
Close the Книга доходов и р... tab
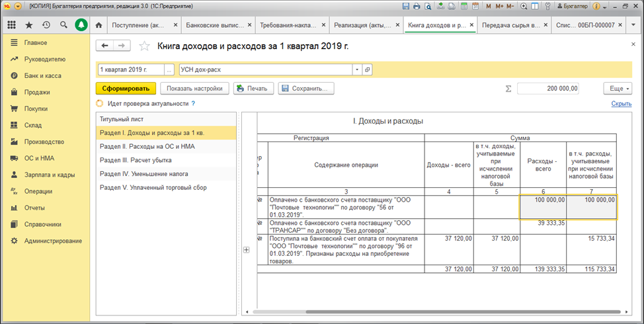(471, 25)
